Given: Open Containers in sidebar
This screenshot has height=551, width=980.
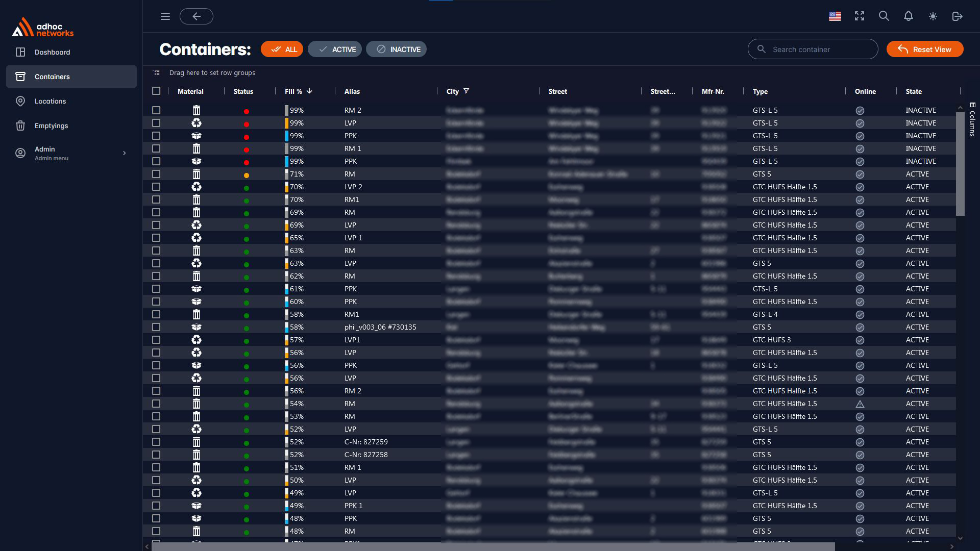Looking at the screenshot, I should [x=71, y=77].
